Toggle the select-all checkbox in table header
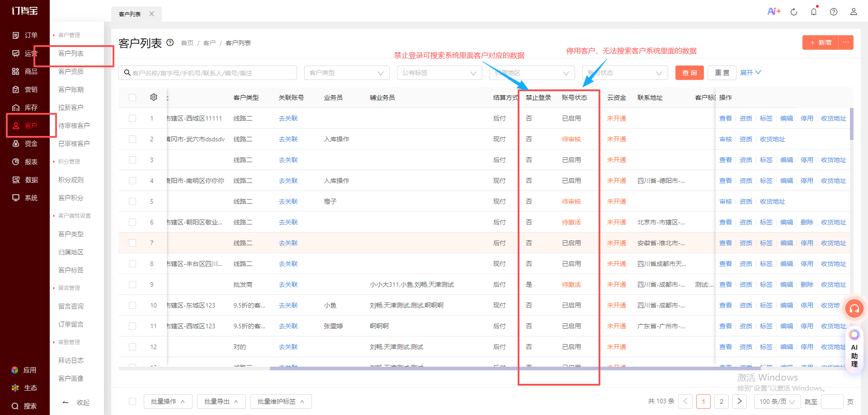This screenshot has height=415, width=868. (x=132, y=98)
